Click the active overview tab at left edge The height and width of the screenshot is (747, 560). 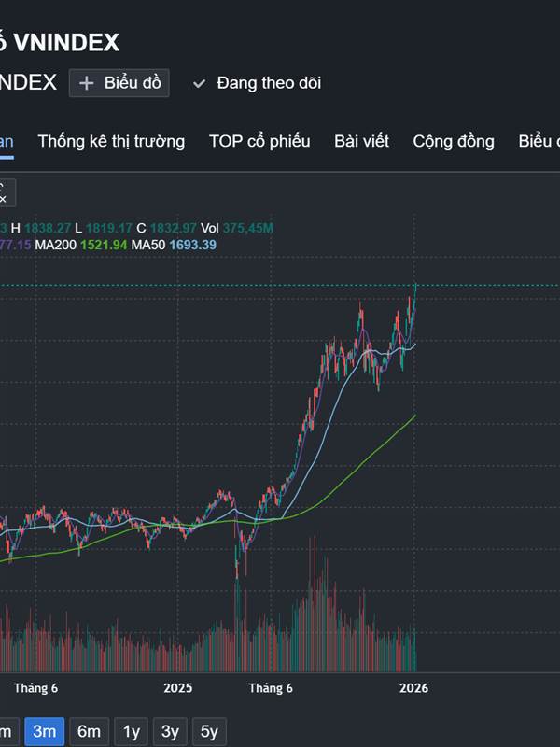(x=6, y=141)
